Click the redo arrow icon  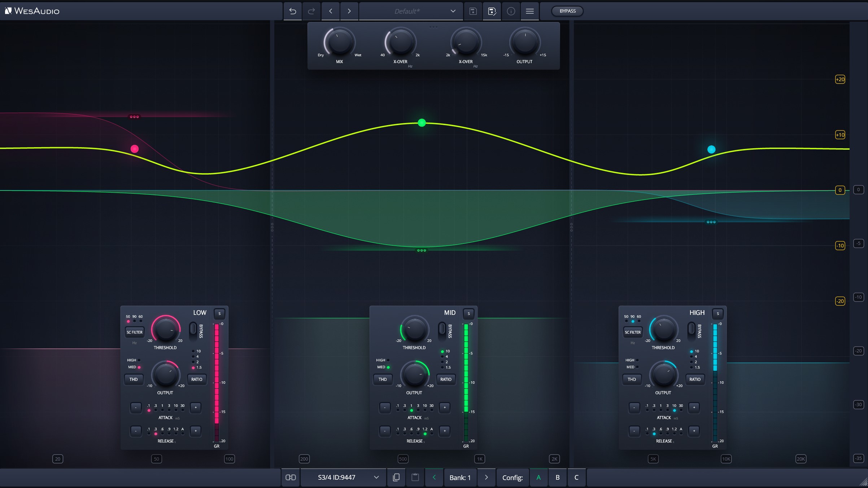311,11
